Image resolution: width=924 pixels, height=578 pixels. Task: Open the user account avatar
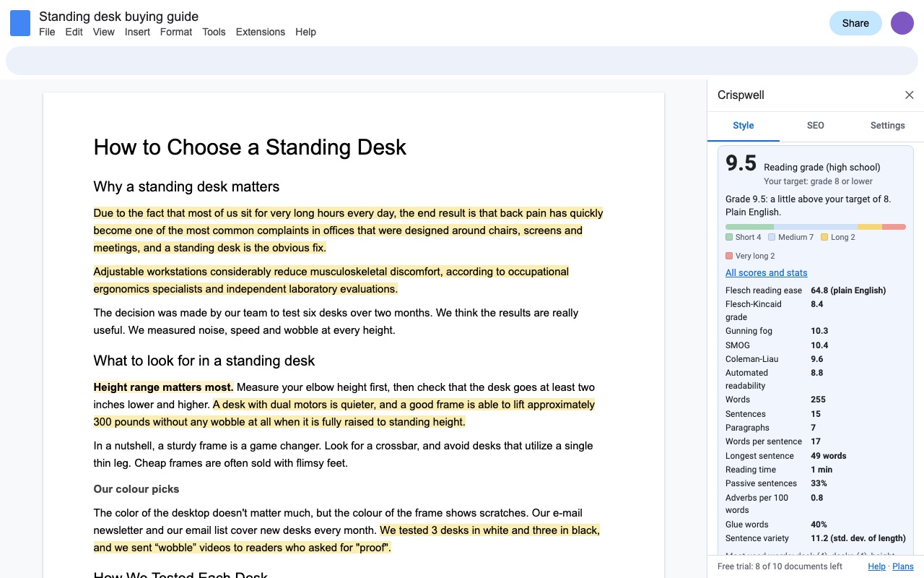(x=902, y=23)
